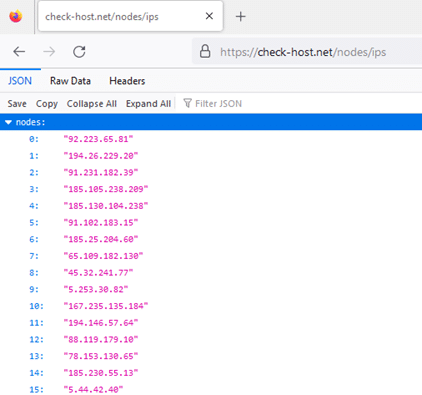Click Expand All button

point(148,104)
